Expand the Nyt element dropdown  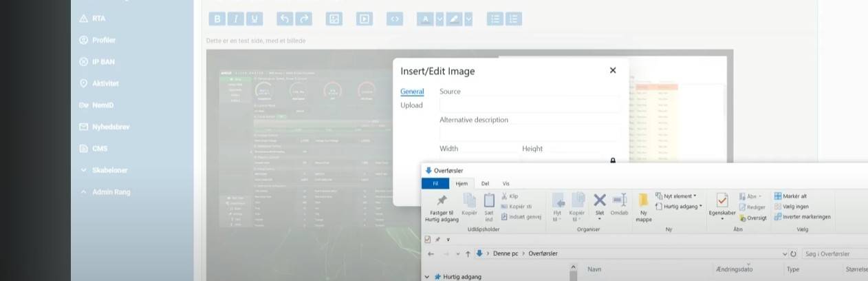pyautogui.click(x=677, y=196)
